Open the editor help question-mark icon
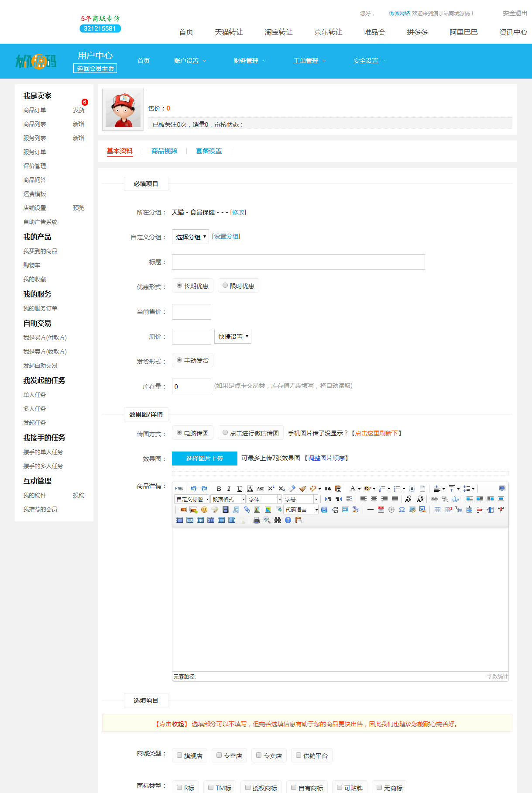The height and width of the screenshot is (793, 532). coord(288,520)
